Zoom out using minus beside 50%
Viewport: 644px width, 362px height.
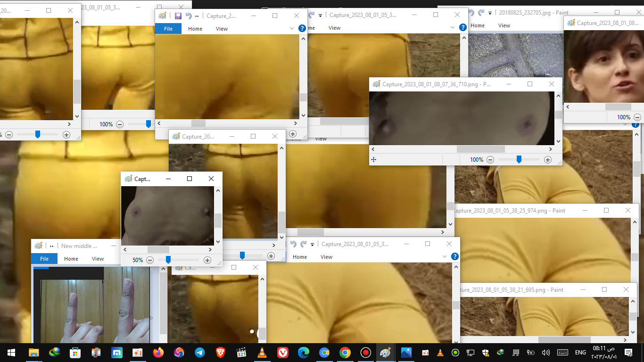click(x=150, y=260)
